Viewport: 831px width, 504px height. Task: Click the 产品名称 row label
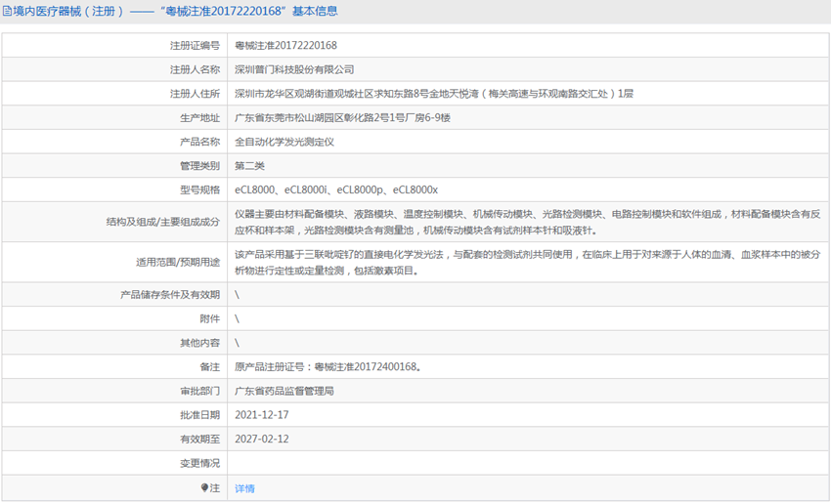(x=199, y=142)
